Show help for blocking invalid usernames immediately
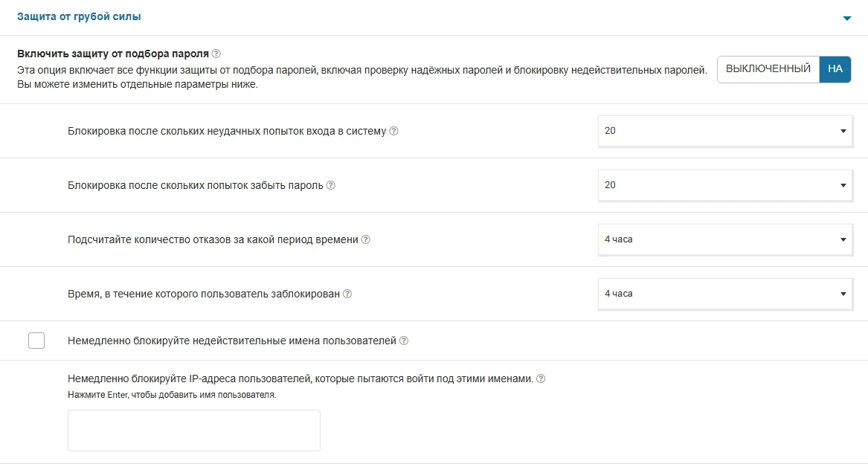 (x=404, y=341)
